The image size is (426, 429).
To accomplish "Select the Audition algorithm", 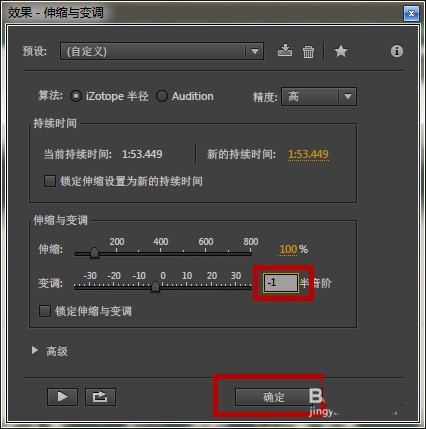I will tap(162, 96).
